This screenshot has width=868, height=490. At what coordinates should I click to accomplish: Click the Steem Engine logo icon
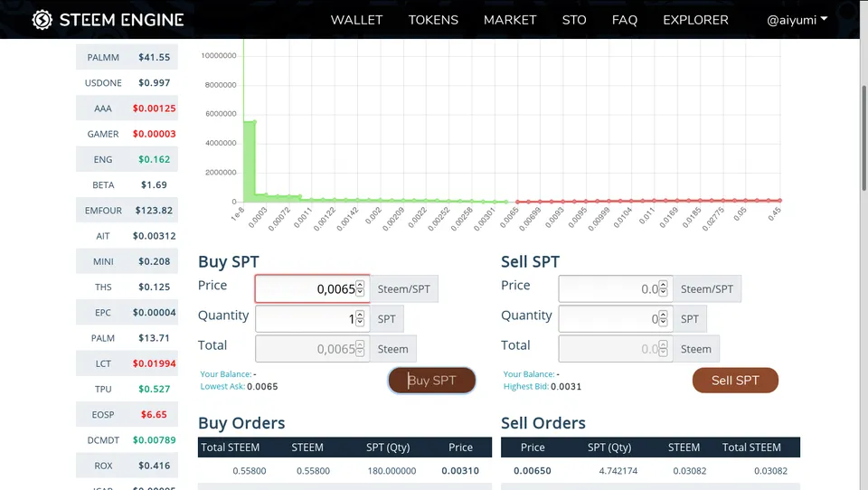[x=42, y=20]
